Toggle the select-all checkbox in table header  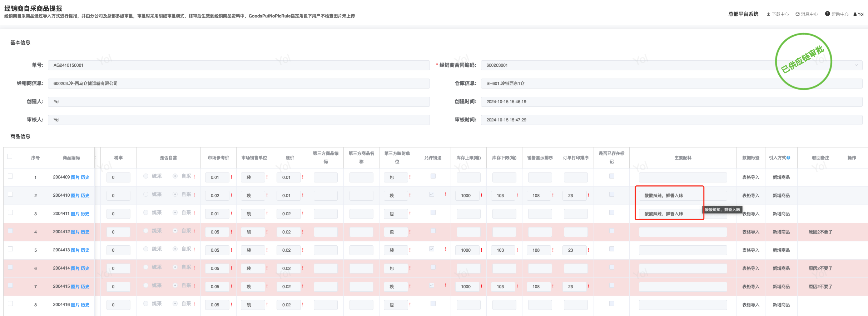point(10,156)
